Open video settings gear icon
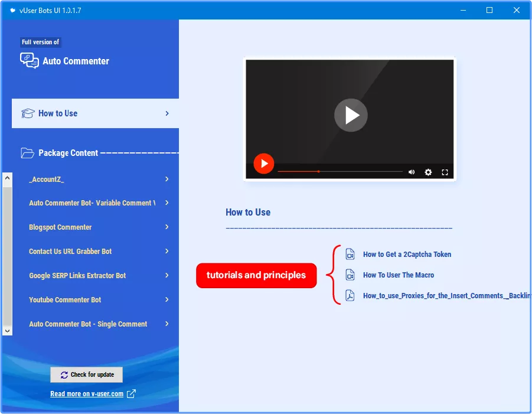The height and width of the screenshot is (414, 532). [x=428, y=172]
